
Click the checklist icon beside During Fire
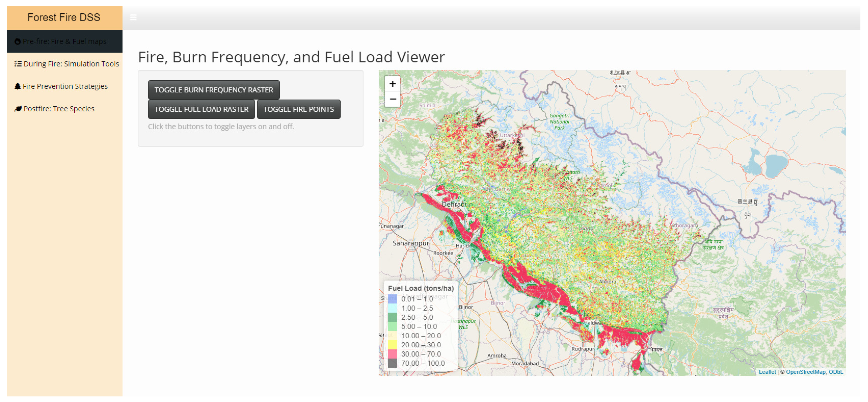pos(18,64)
